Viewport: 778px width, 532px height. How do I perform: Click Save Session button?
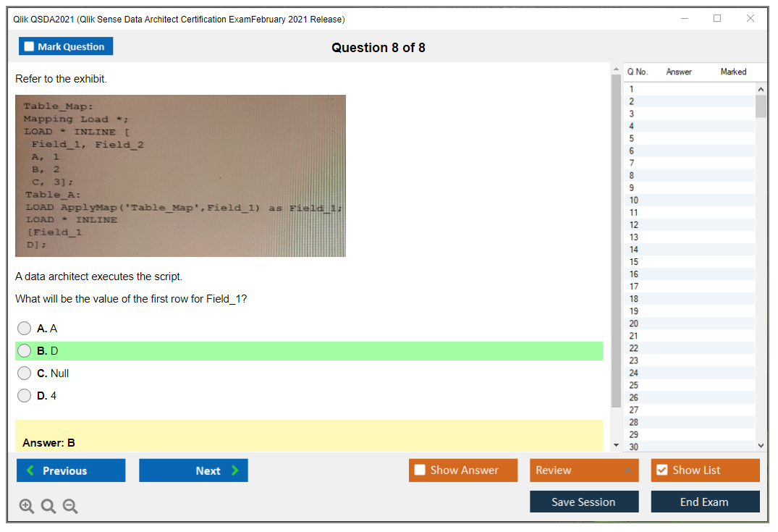tap(583, 502)
